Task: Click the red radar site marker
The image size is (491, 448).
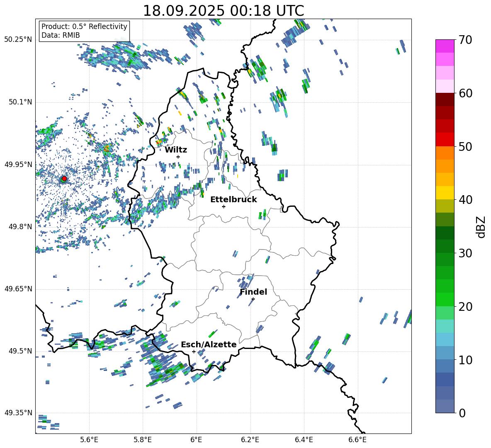Action: pyautogui.click(x=64, y=178)
